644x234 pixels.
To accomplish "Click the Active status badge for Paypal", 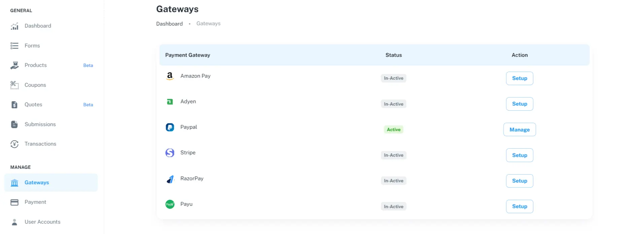I will [x=393, y=129].
